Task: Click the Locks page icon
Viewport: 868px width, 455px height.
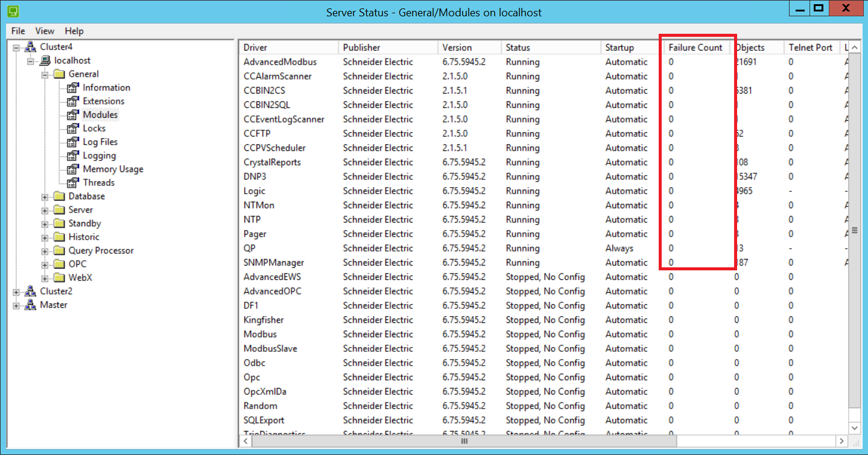Action: (x=73, y=129)
